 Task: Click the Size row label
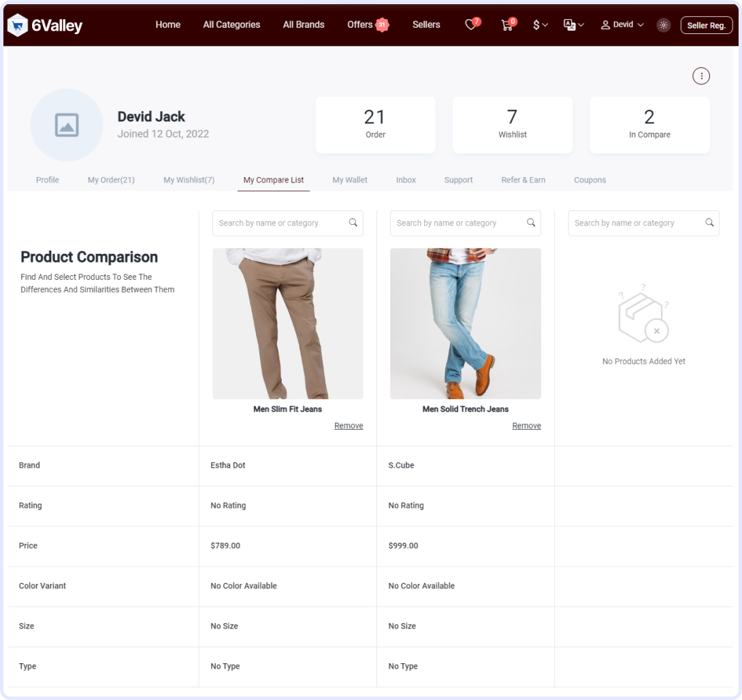[27, 626]
